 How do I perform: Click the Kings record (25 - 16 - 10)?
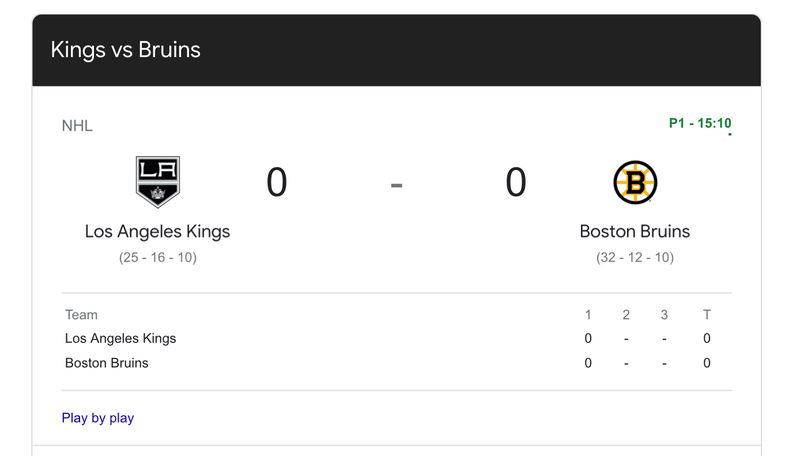click(x=157, y=258)
